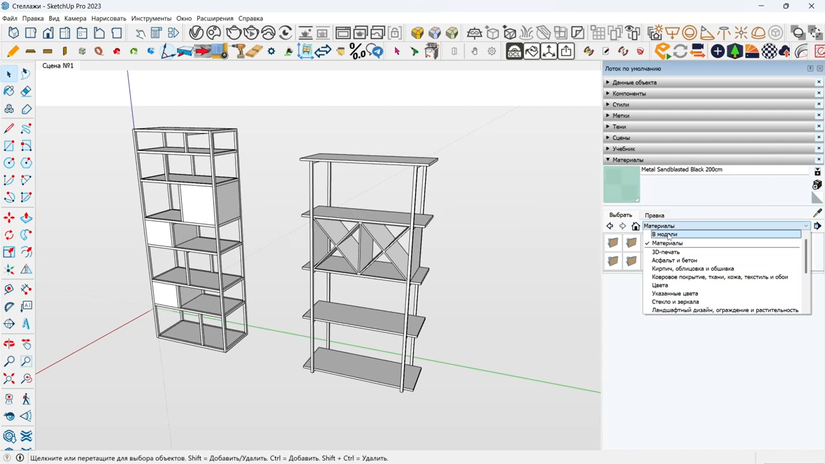Image resolution: width=825 pixels, height=464 pixels.
Task: Activate the Push/Pull tool
Action: point(26,218)
